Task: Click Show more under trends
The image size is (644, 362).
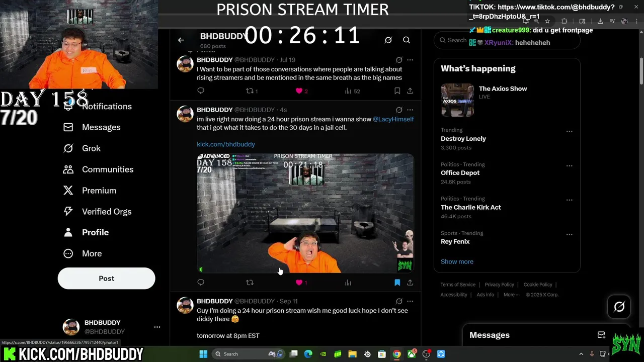Action: 457,261
